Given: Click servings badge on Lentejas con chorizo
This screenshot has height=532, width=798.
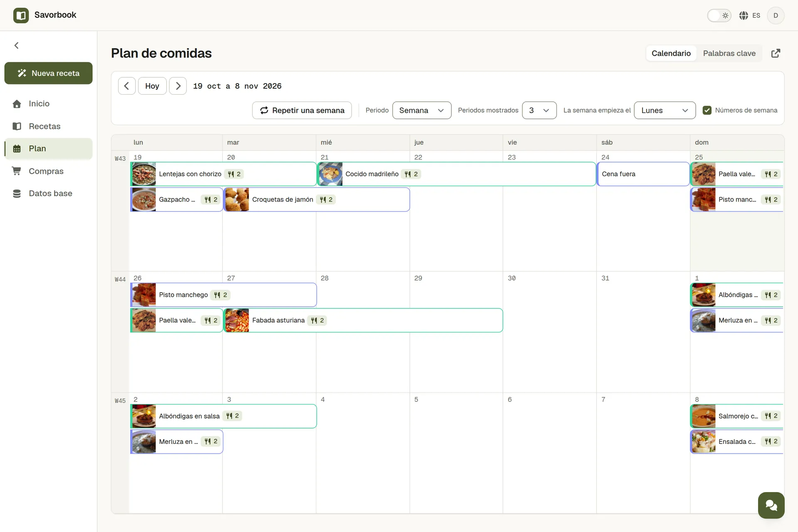Looking at the screenshot, I should point(234,174).
